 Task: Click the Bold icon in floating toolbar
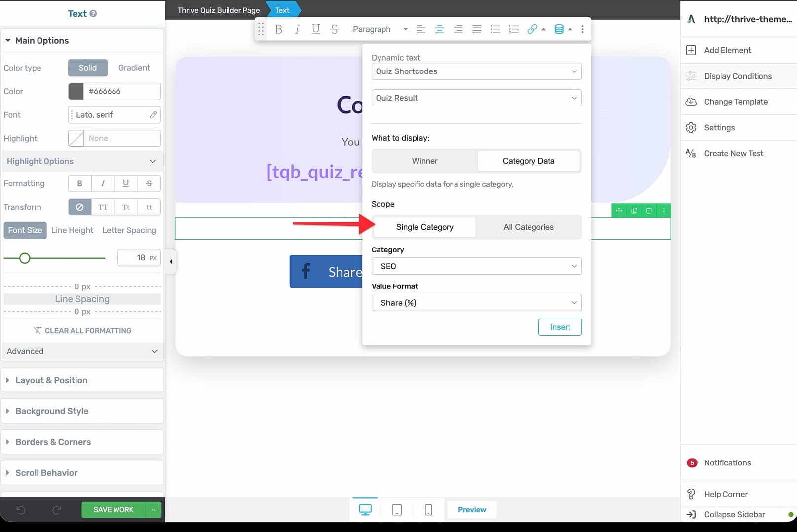(x=279, y=29)
